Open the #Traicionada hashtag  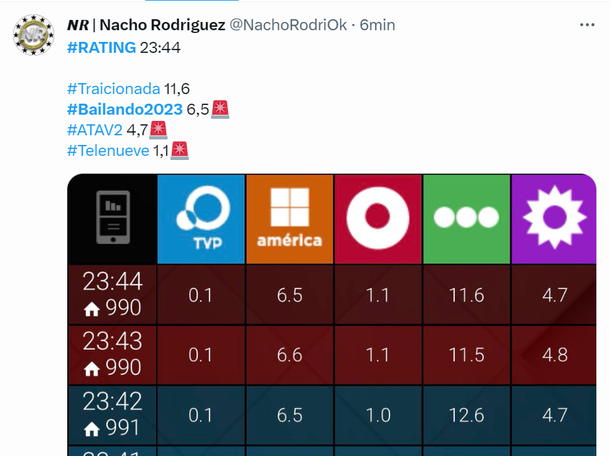pyautogui.click(x=114, y=89)
